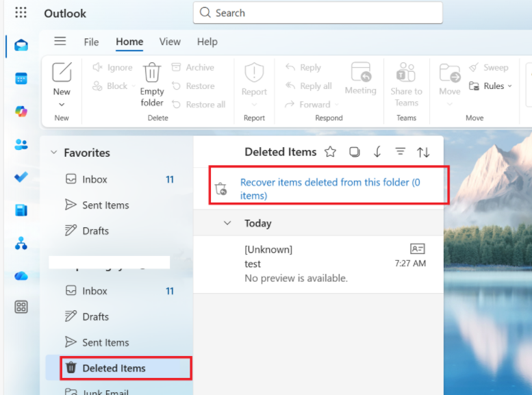
Task: Expand the New mail dropdown arrow
Action: tap(62, 105)
